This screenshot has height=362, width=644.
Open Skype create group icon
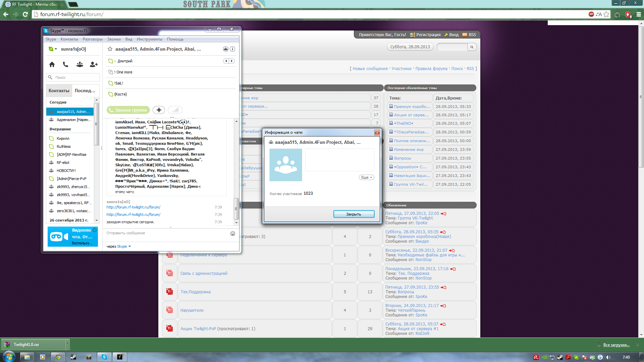80,64
